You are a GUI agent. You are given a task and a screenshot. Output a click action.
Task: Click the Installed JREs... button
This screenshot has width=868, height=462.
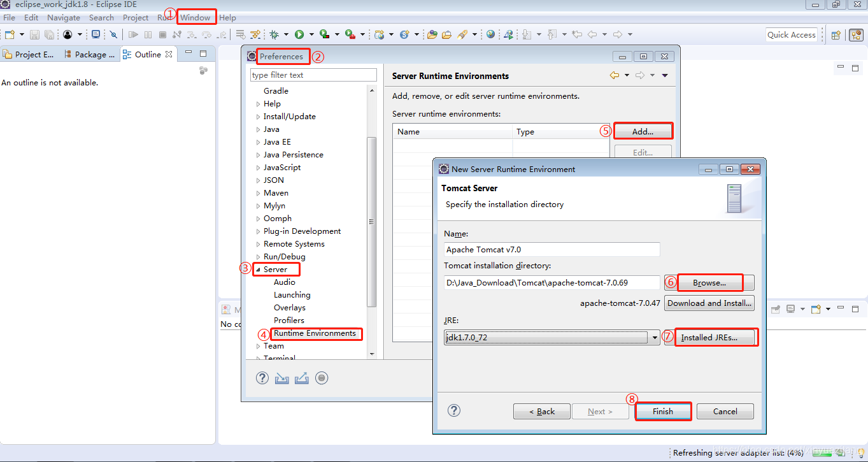click(x=709, y=337)
